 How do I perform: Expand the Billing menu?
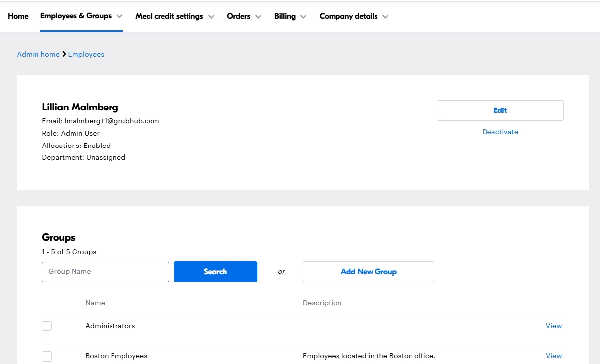click(285, 16)
